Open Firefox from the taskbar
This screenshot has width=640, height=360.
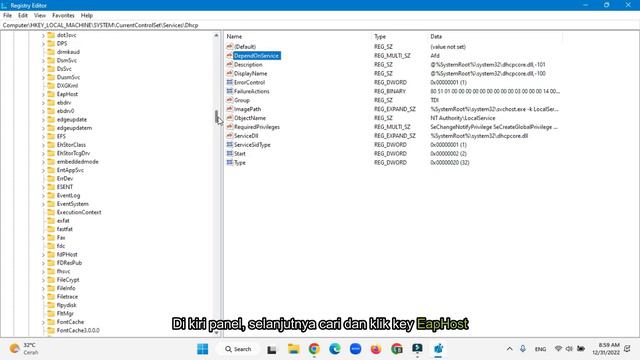click(x=376, y=349)
